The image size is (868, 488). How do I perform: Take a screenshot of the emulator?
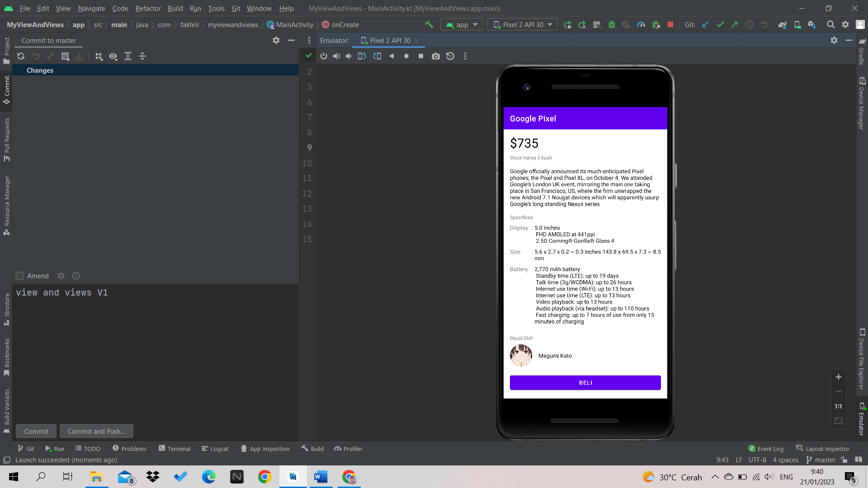pyautogui.click(x=436, y=56)
